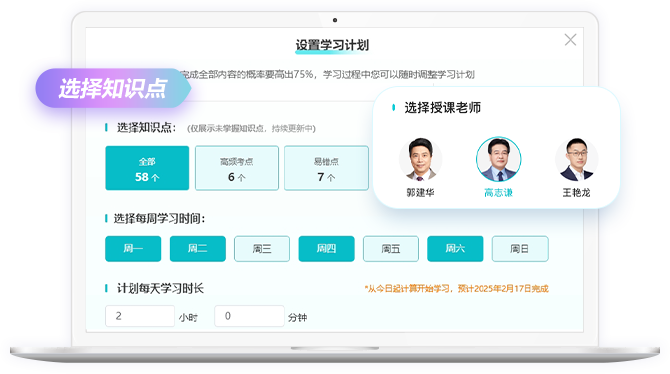670x374 pixels.
Task: Select teacher 郭建华 avatar
Action: tap(420, 159)
